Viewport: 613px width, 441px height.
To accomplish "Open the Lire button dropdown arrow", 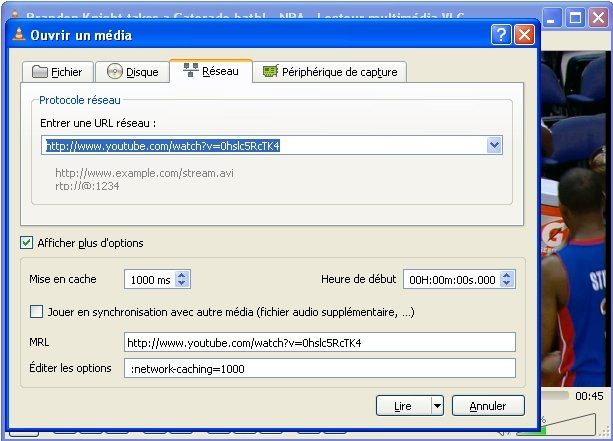I will [437, 406].
